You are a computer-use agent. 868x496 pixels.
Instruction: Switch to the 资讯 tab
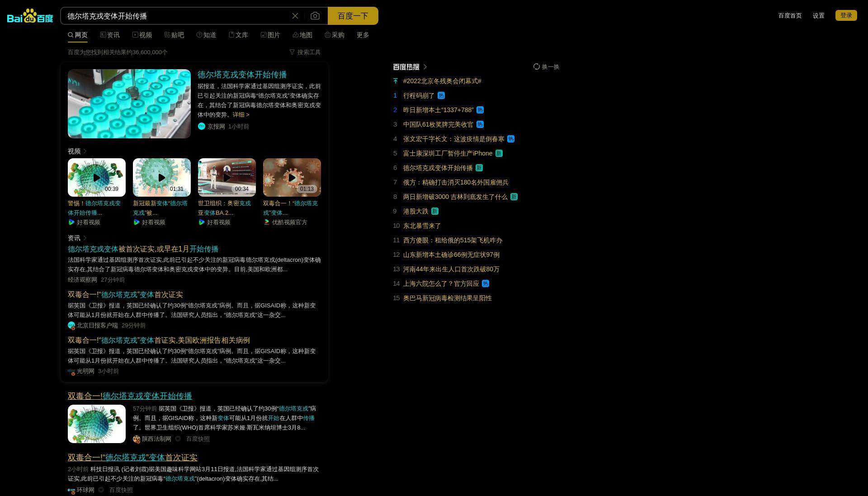point(110,35)
